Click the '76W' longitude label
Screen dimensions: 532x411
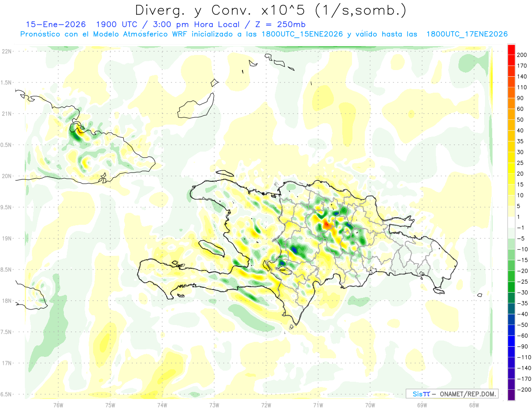(x=58, y=405)
